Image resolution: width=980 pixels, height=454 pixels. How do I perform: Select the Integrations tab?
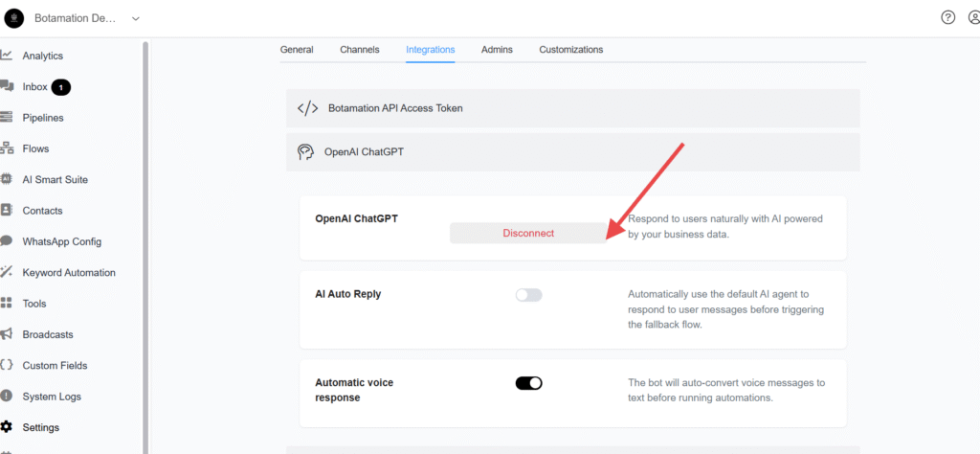coord(430,50)
